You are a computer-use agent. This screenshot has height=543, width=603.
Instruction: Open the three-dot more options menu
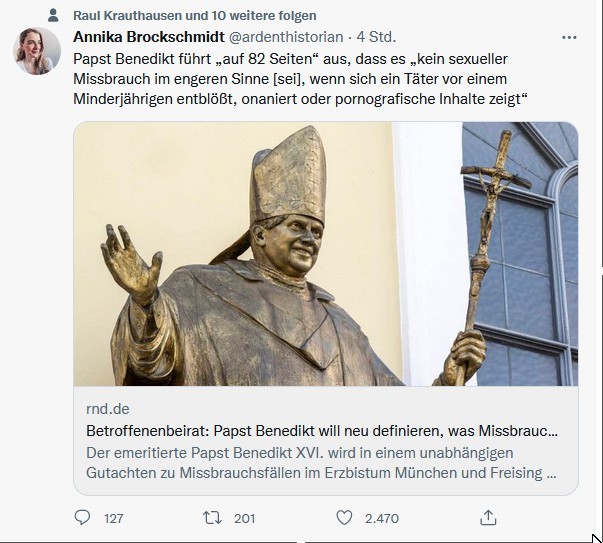(x=569, y=37)
